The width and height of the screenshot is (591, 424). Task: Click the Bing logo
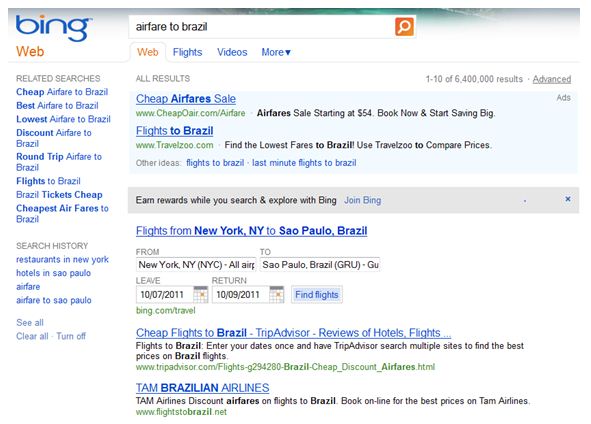pyautogui.click(x=53, y=28)
